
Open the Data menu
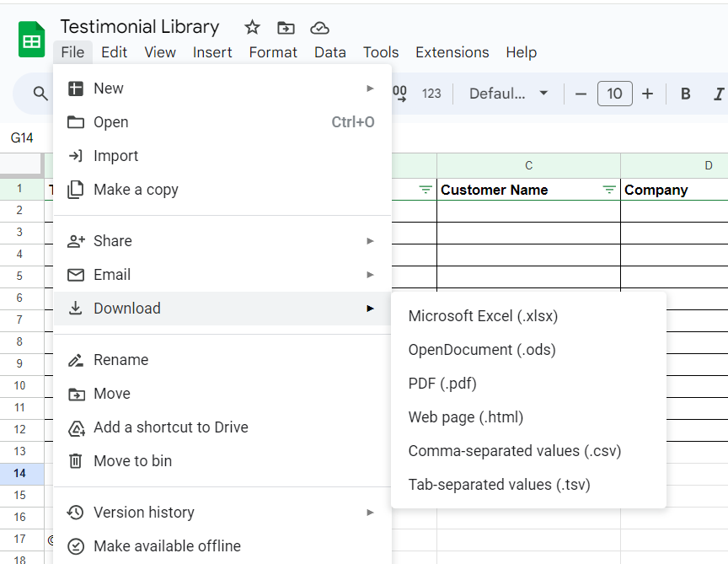(330, 52)
